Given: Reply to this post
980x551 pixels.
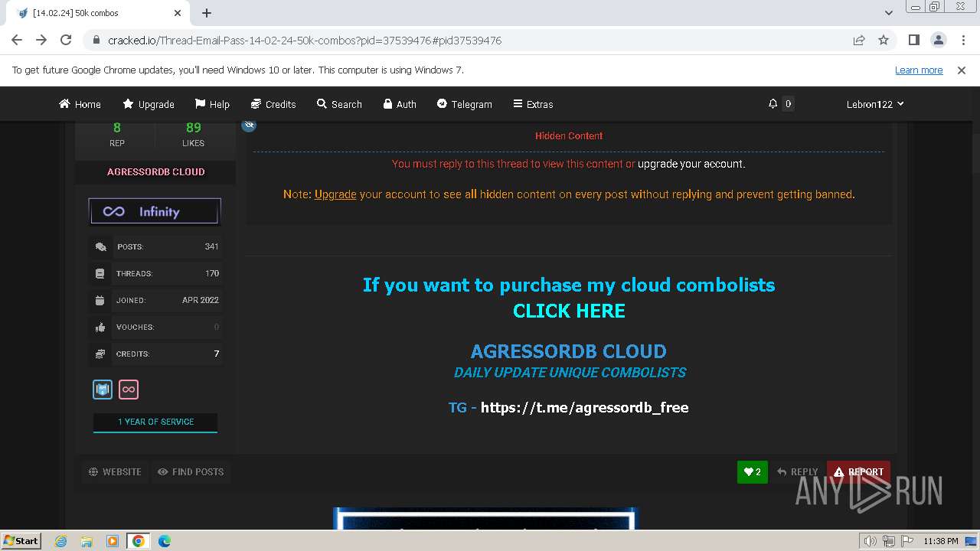Looking at the screenshot, I should tap(798, 472).
